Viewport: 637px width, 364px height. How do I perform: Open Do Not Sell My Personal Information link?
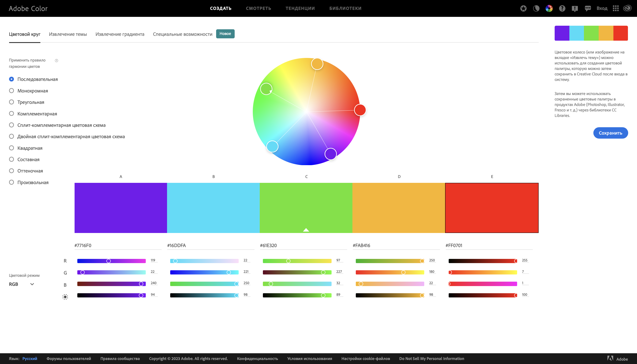(x=432, y=359)
